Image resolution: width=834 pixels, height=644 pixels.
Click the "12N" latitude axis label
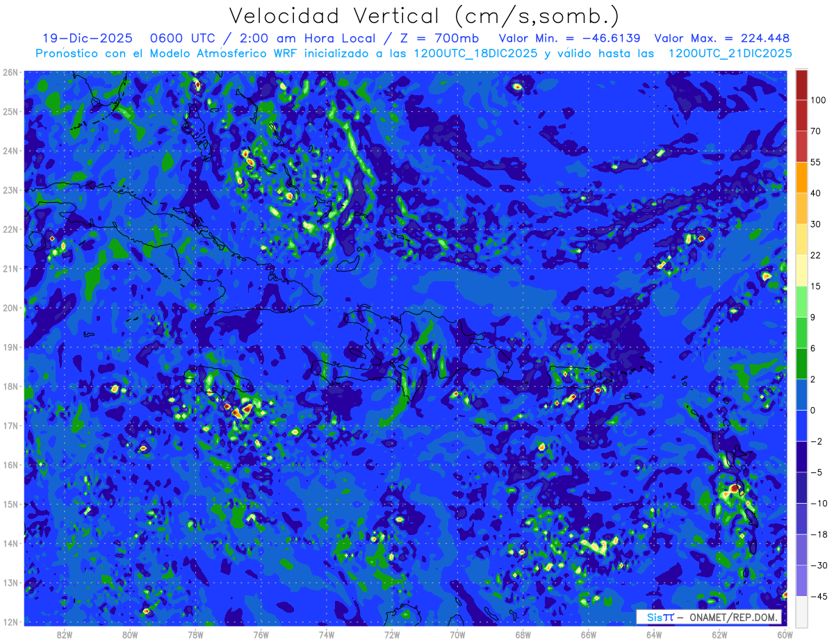click(10, 622)
